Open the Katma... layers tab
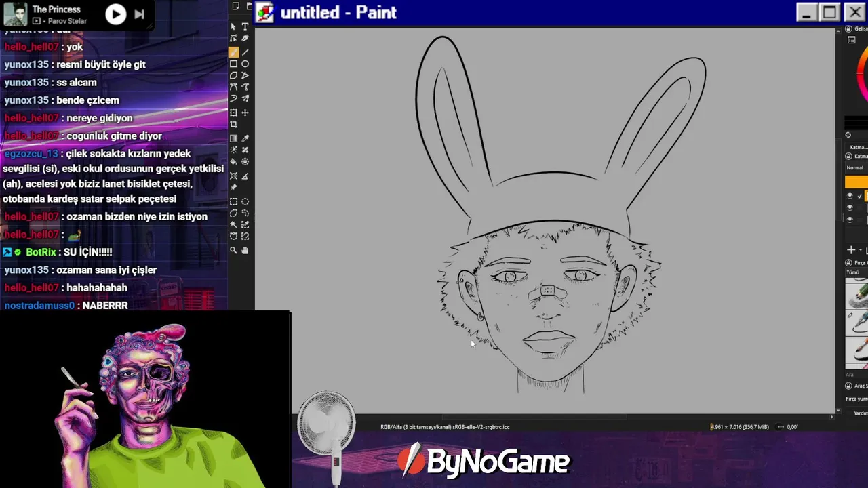 (x=859, y=147)
